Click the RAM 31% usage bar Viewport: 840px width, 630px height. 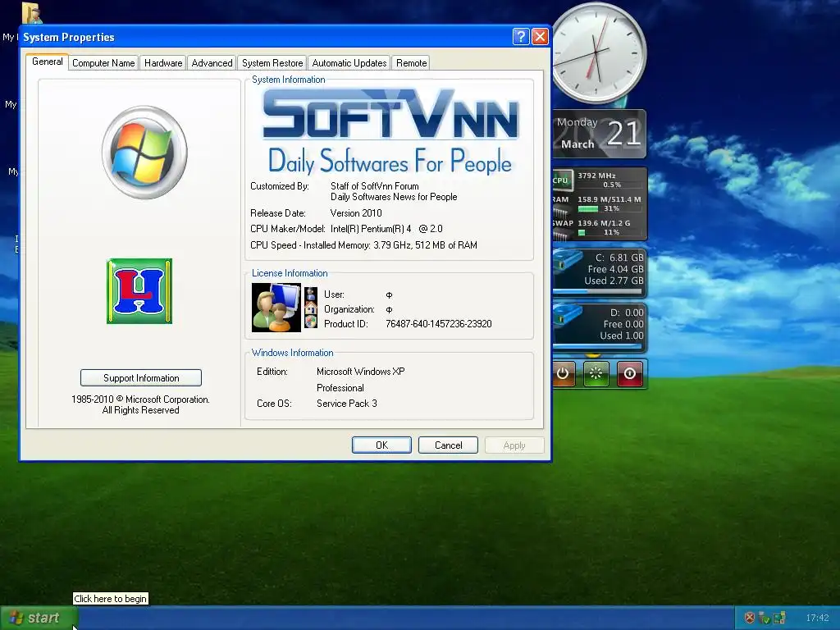609,209
